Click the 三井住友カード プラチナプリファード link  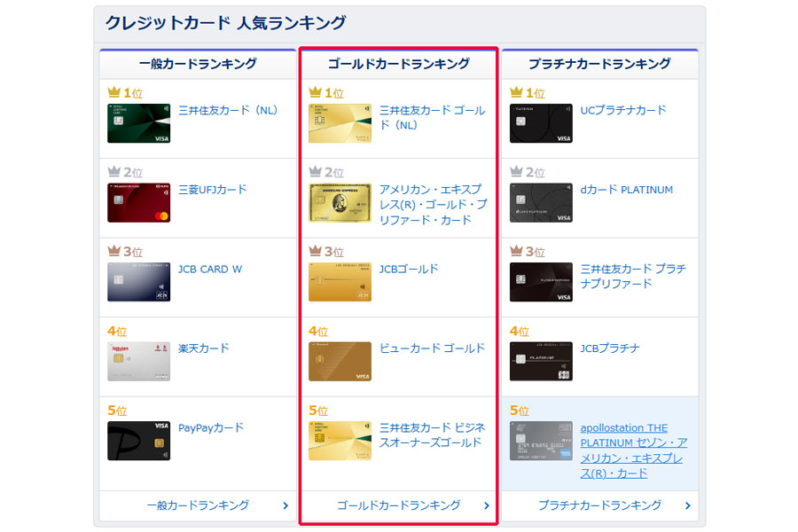(634, 277)
